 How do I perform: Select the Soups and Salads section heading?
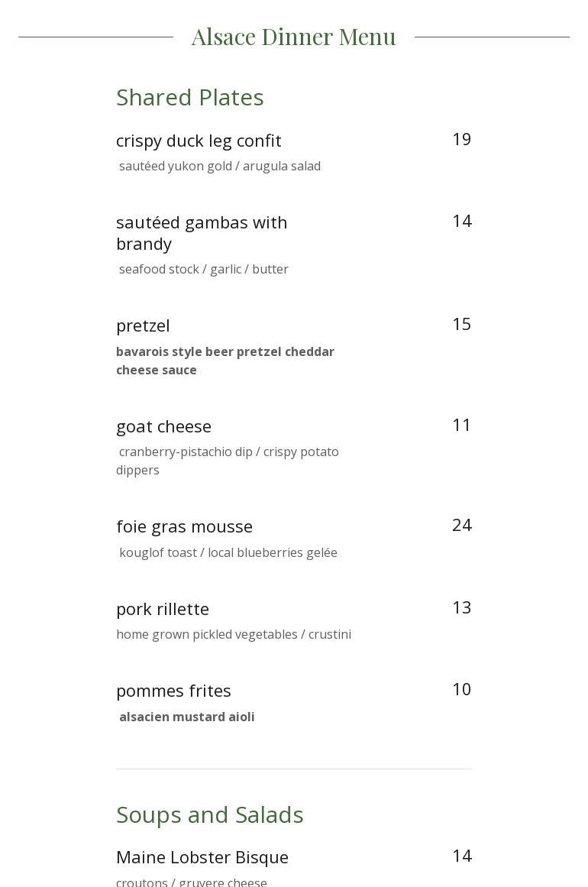click(209, 815)
